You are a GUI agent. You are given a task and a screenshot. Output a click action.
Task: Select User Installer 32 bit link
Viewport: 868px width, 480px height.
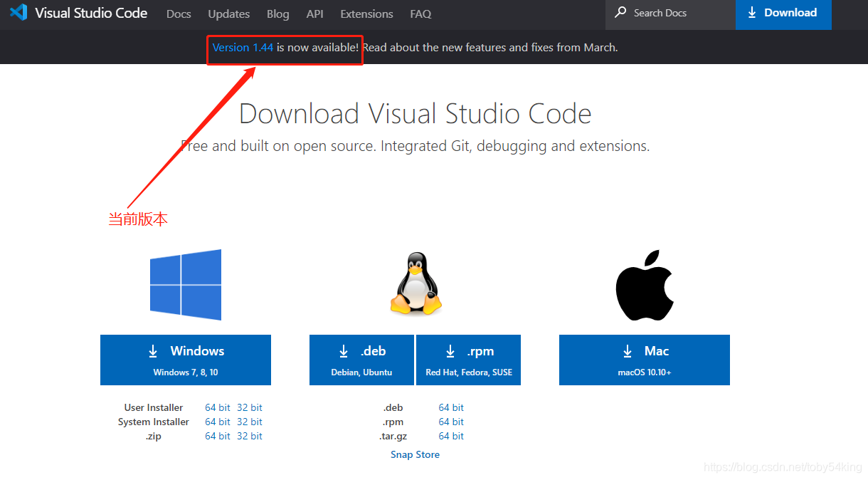pyautogui.click(x=250, y=407)
